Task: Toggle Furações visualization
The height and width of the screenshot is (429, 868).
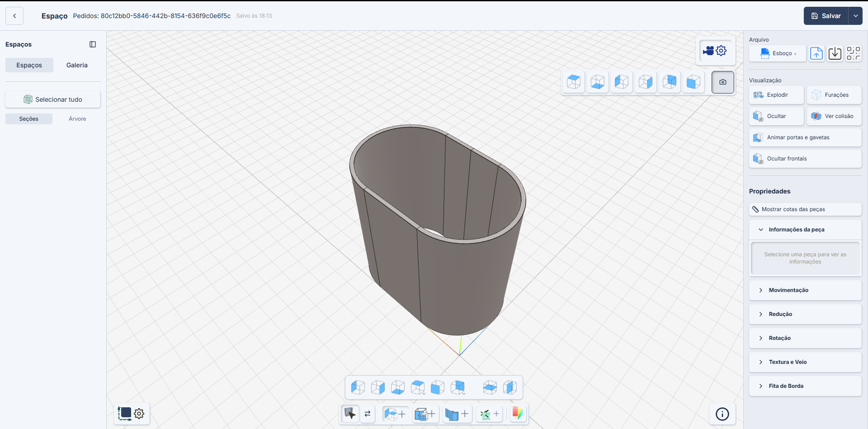Action: tap(834, 95)
